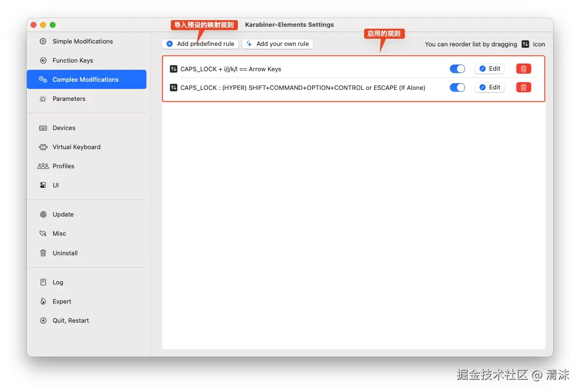Click the Update globe icon
Image resolution: width=580 pixels, height=392 pixels.
[43, 215]
